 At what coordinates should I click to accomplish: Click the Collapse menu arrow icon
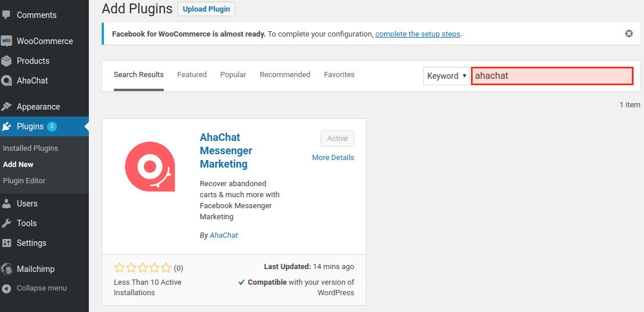(6, 288)
